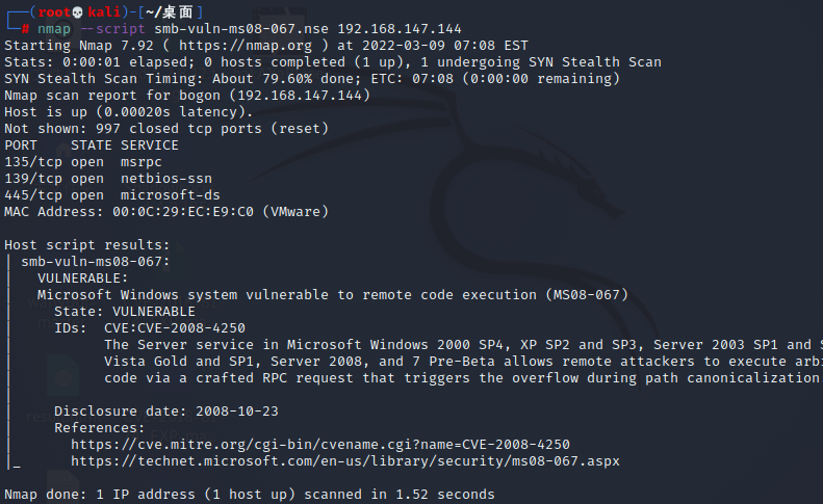The image size is (823, 504).
Task: Click the 135/tcp open msrpc line
Action: [83, 162]
